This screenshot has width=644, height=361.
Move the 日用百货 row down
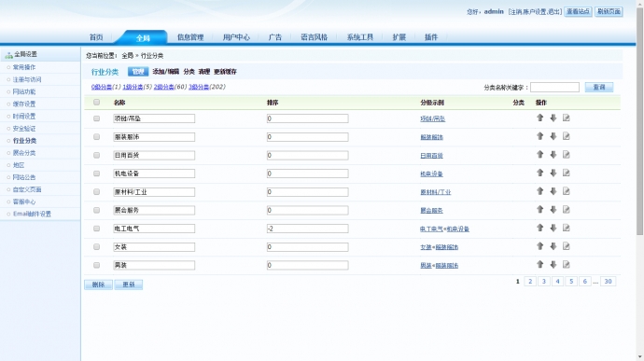553,155
